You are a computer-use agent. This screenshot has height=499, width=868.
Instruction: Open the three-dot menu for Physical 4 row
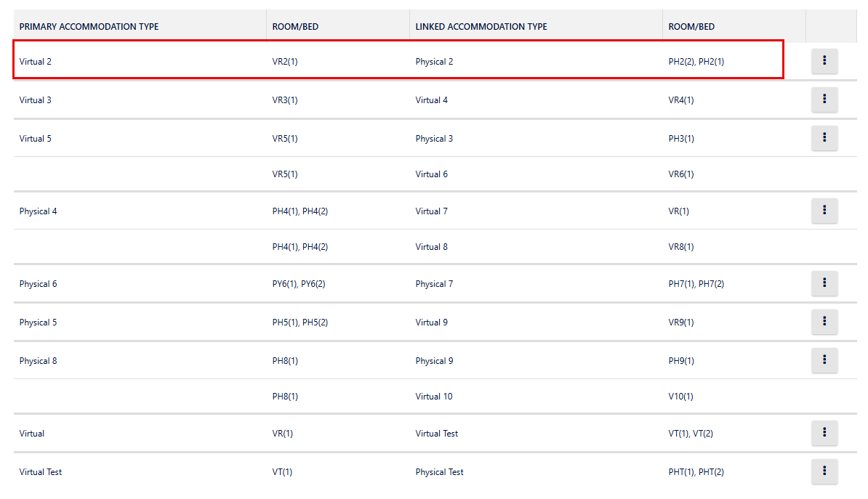[824, 211]
